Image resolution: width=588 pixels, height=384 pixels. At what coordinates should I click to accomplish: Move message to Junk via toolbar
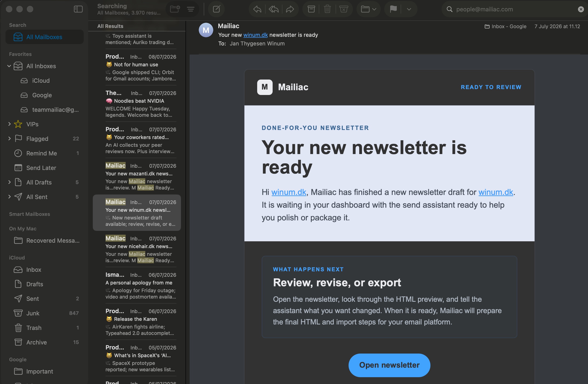[x=343, y=9]
